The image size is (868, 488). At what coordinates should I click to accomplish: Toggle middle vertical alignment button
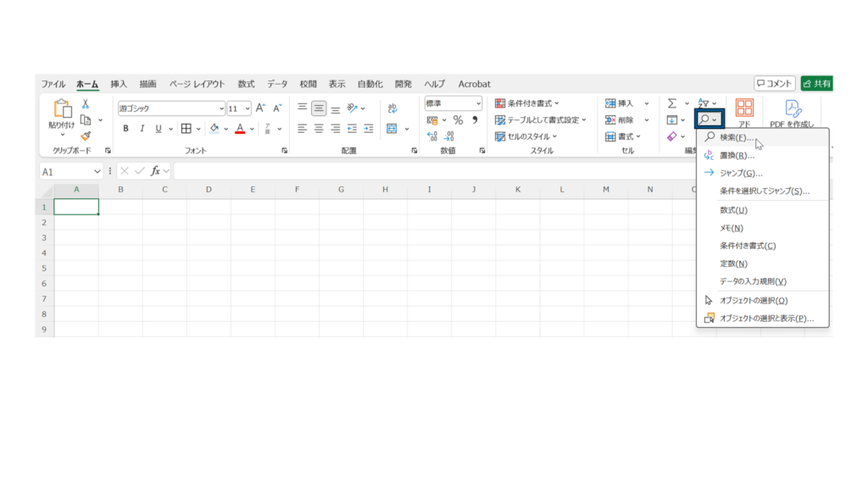319,108
